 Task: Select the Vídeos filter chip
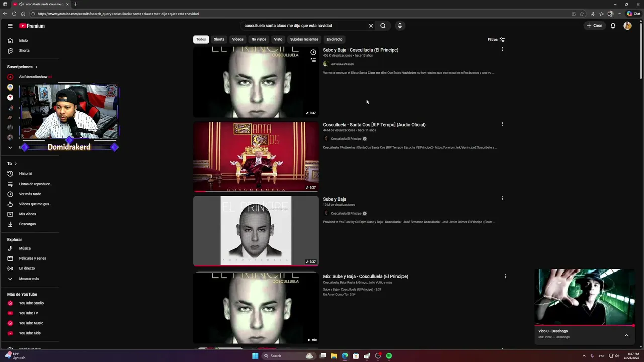tap(237, 39)
